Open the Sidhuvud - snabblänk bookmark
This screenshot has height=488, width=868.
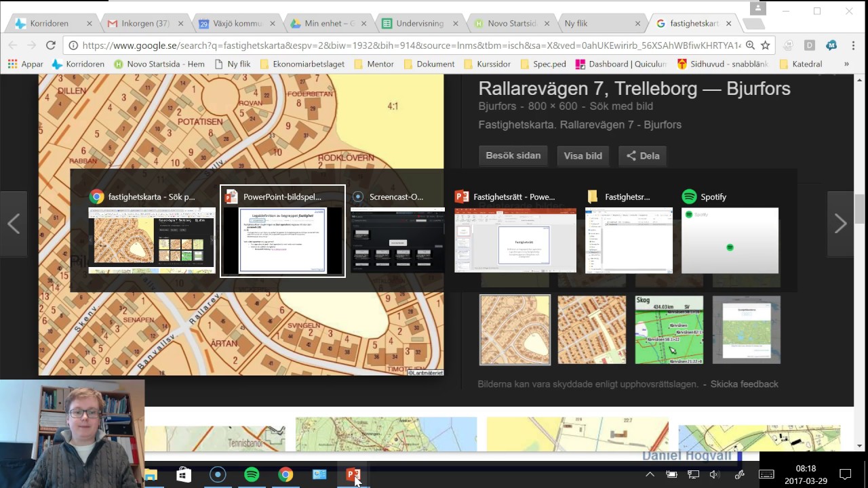point(722,64)
